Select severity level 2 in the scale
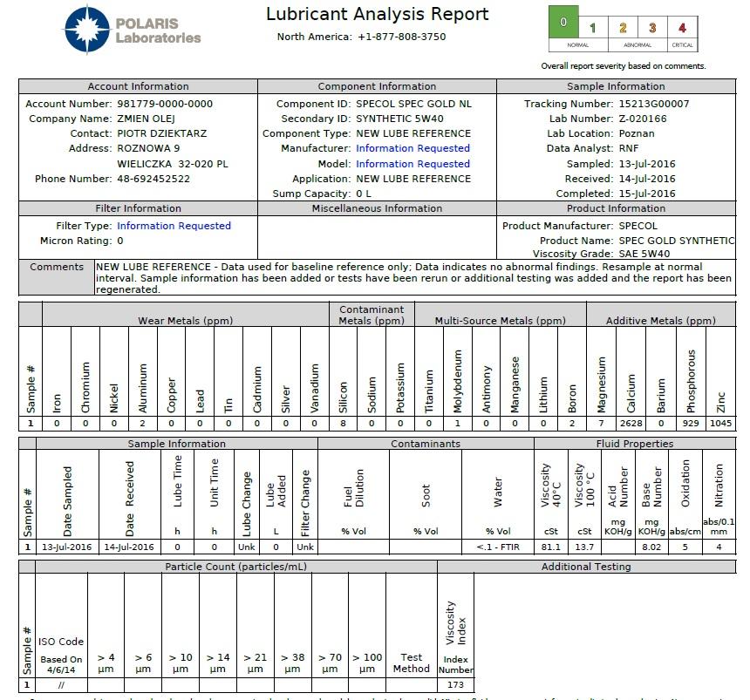This screenshot has width=750, height=700. [623, 28]
